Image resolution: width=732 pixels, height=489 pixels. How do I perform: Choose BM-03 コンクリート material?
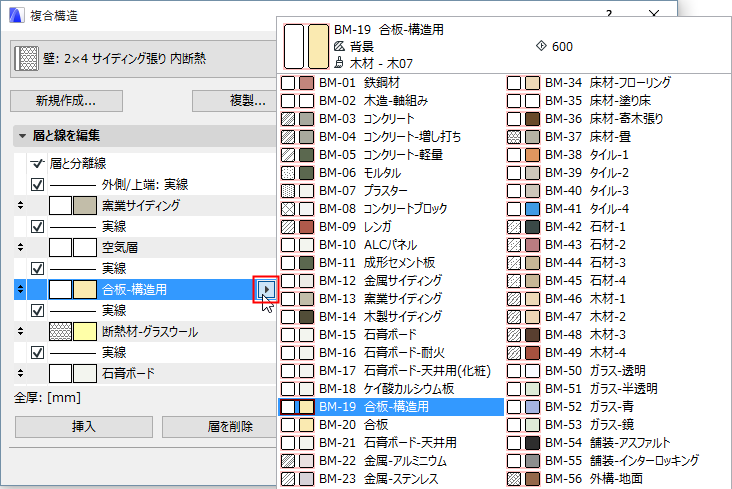pyautogui.click(x=389, y=119)
